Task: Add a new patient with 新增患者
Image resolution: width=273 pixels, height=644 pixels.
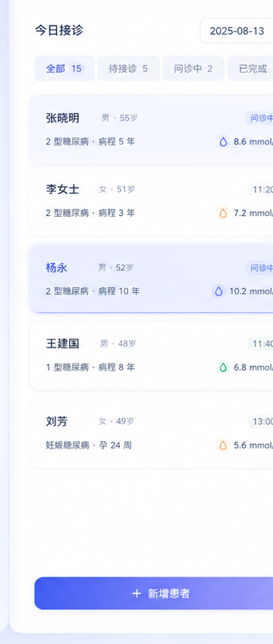Action: pyautogui.click(x=154, y=593)
